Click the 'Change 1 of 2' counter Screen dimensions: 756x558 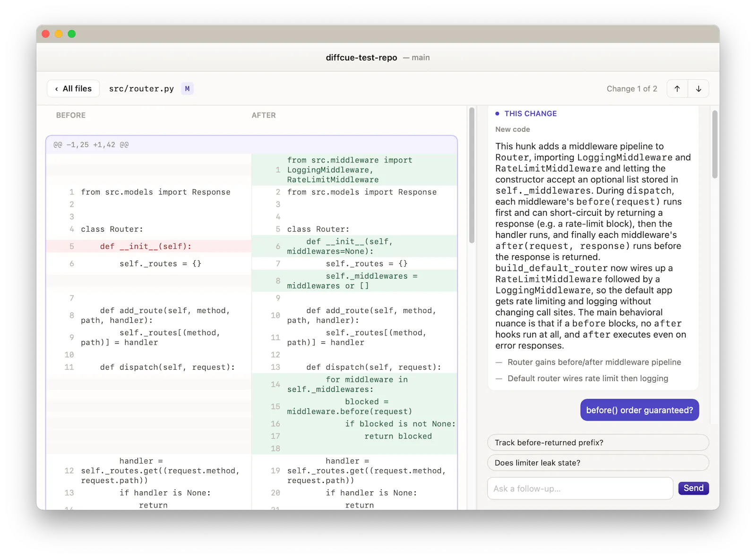pyautogui.click(x=632, y=89)
